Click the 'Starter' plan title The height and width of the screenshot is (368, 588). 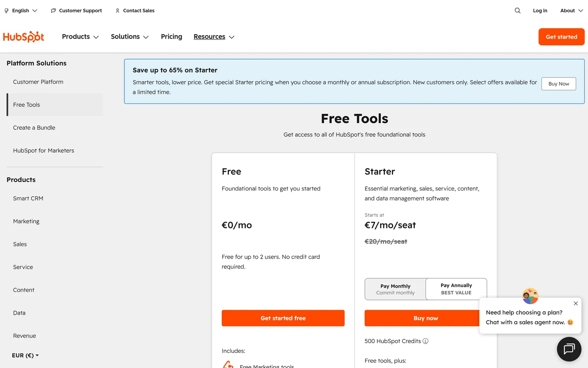(380, 172)
